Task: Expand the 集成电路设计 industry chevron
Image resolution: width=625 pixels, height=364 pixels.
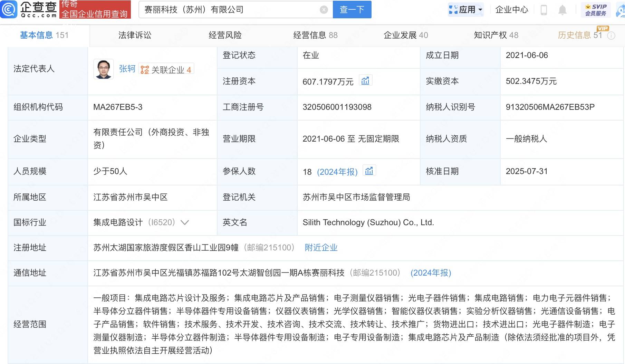Action: tap(185, 222)
